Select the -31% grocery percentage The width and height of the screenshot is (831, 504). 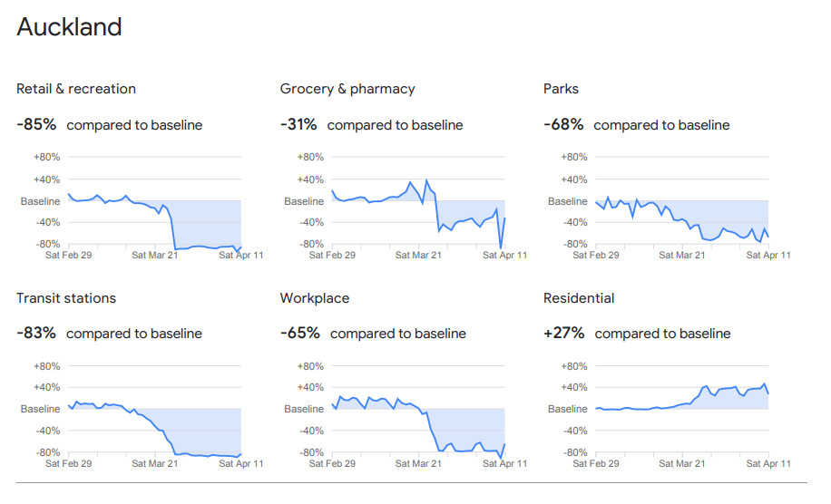(x=299, y=125)
